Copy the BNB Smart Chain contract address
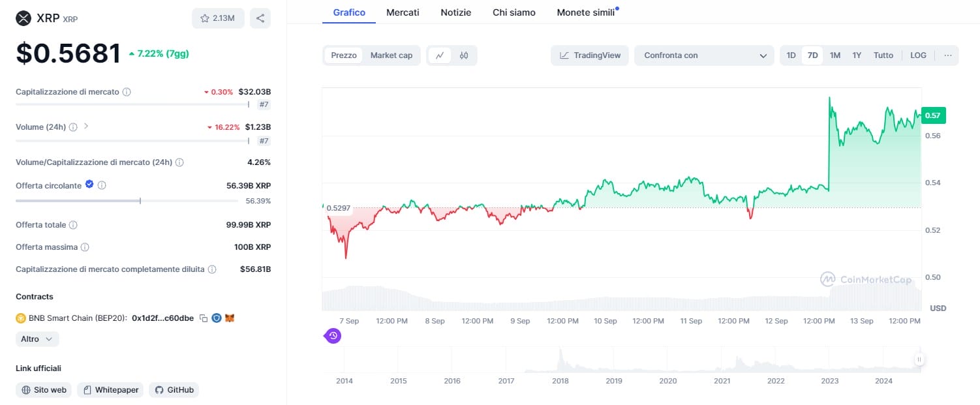Viewport: 980px width, 405px height. (204, 318)
